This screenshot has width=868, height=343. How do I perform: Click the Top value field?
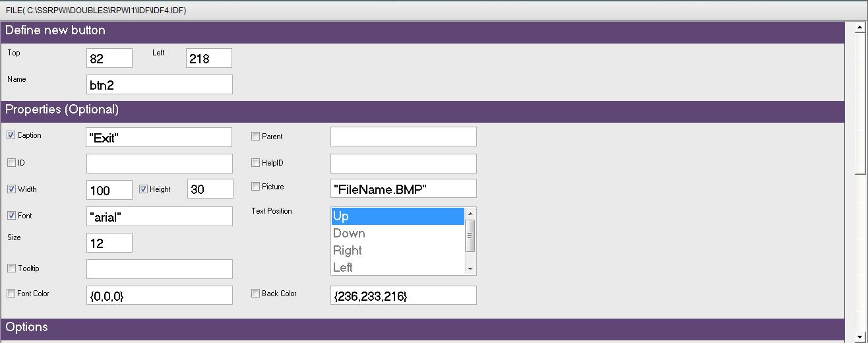[x=109, y=58]
